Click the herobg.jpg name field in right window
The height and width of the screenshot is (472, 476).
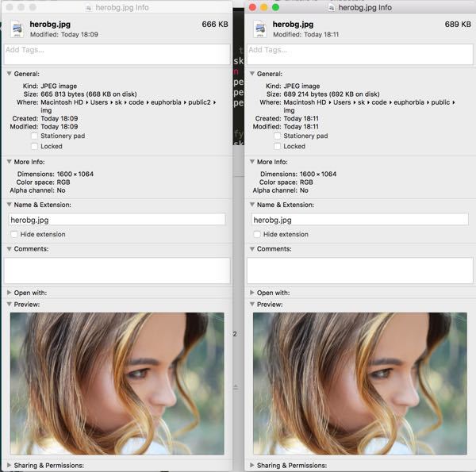pos(360,220)
